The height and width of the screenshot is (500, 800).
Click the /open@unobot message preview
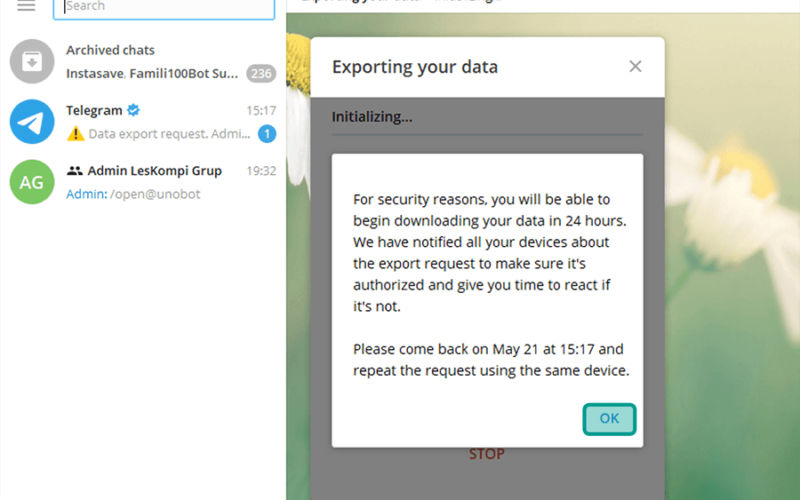[155, 194]
